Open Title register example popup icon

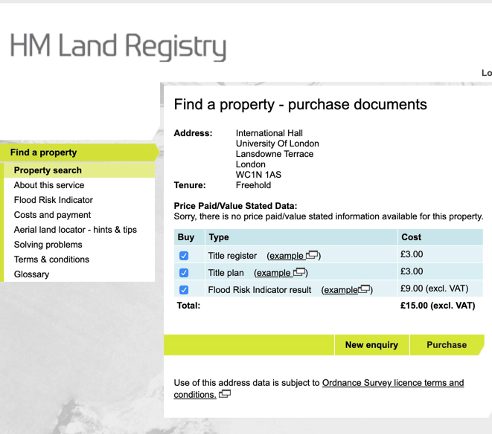(x=312, y=255)
